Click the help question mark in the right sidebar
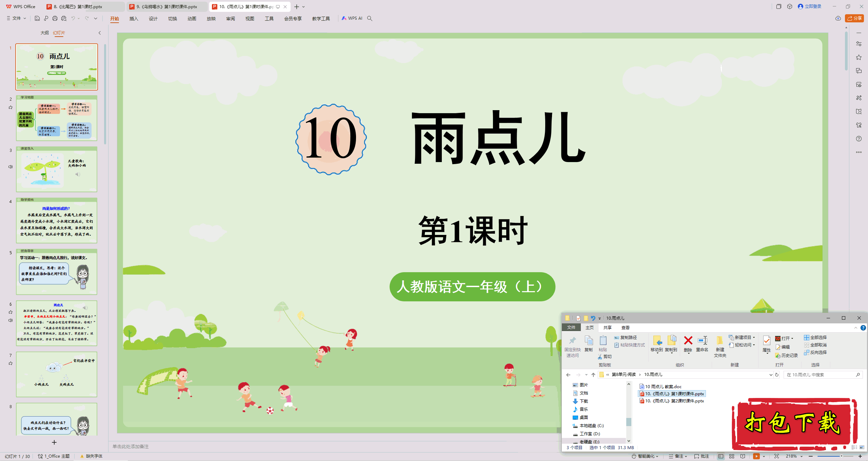The image size is (868, 461). click(x=859, y=139)
